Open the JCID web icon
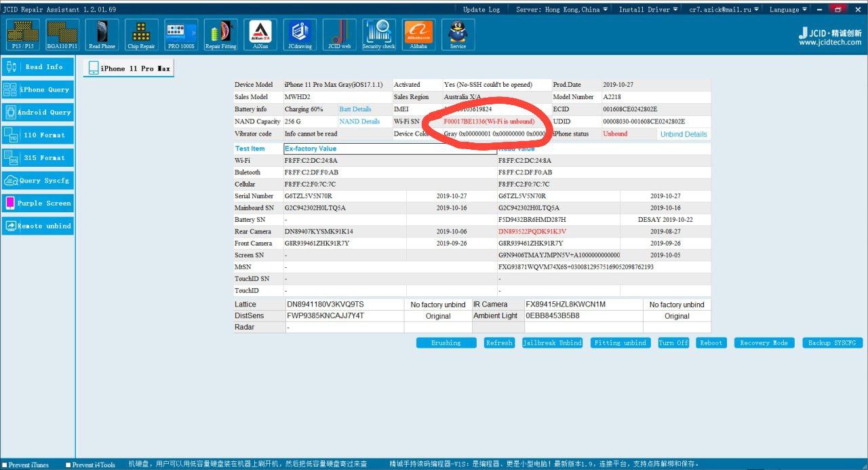The image size is (868, 470). click(339, 34)
